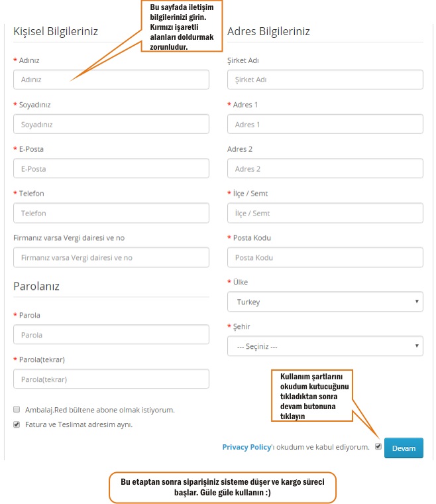Click into the Adres 2 field
This screenshot has width=436, height=504.
(x=325, y=168)
